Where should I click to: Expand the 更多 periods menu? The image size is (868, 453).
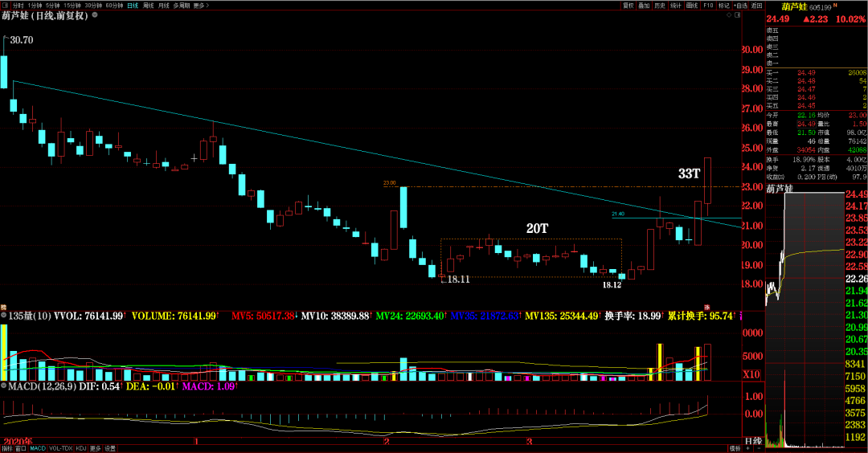(201, 5)
